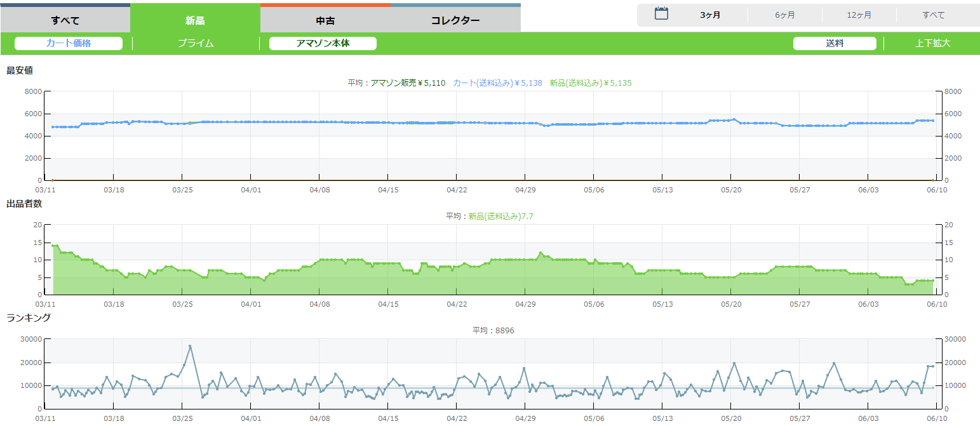Toggle the 送料 inclusion button

click(x=835, y=43)
